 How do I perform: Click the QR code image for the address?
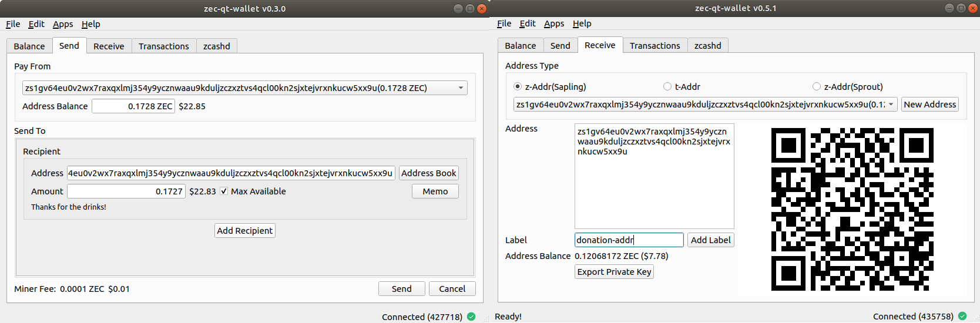852,209
